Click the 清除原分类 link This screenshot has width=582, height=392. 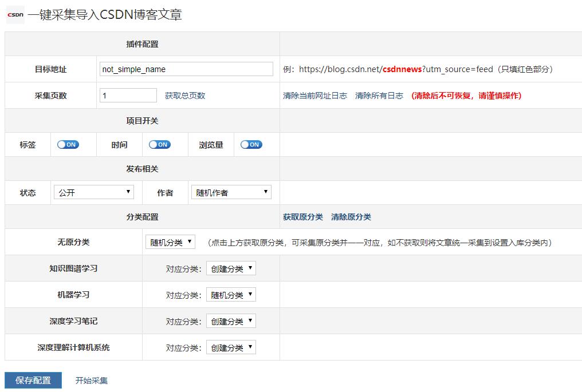point(351,217)
